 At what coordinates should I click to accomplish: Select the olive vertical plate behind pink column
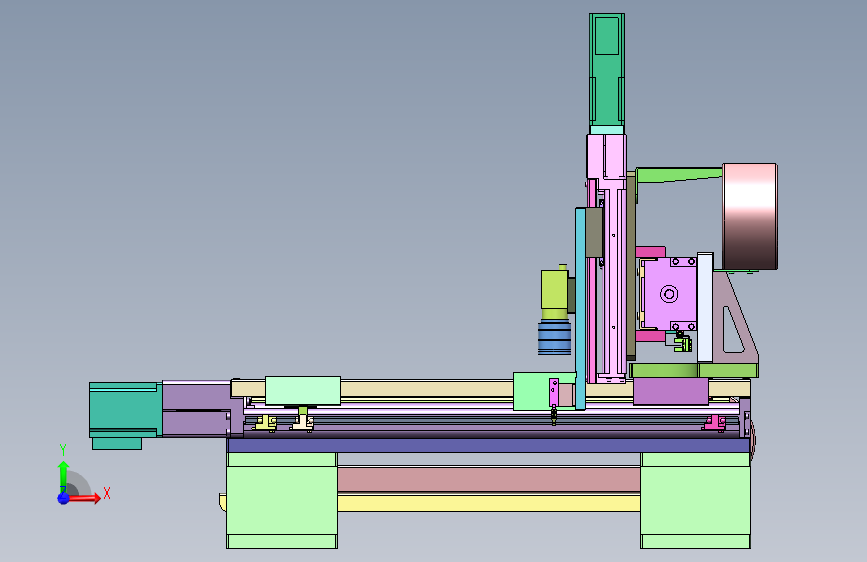[630, 266]
